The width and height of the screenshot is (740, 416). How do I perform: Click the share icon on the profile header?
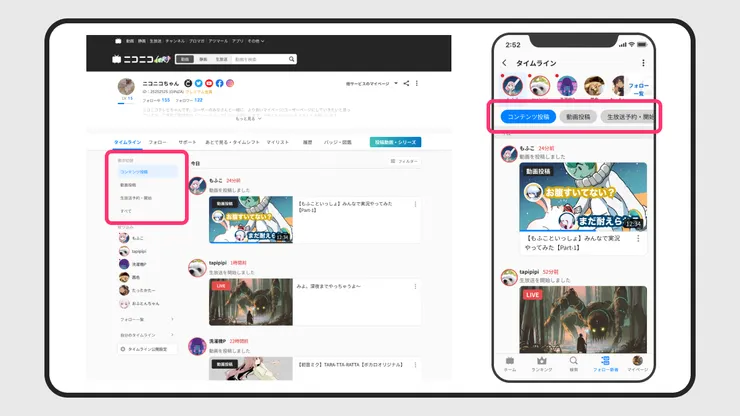406,84
